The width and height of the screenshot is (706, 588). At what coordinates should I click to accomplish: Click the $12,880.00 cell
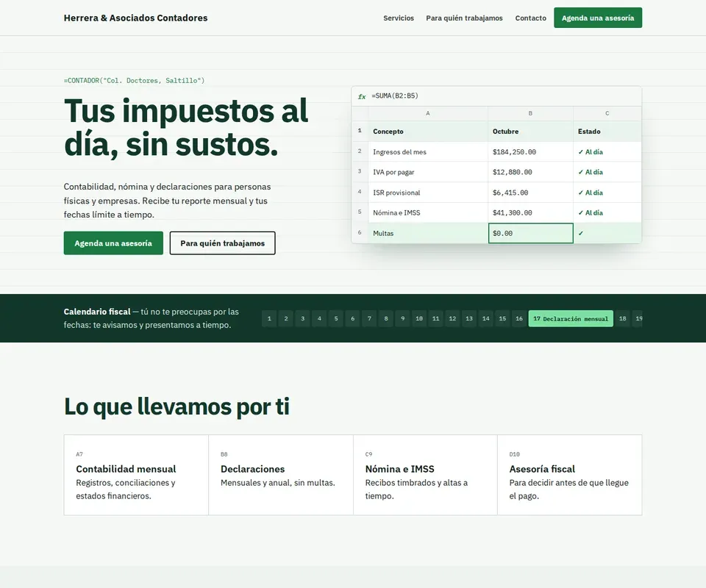click(x=530, y=172)
